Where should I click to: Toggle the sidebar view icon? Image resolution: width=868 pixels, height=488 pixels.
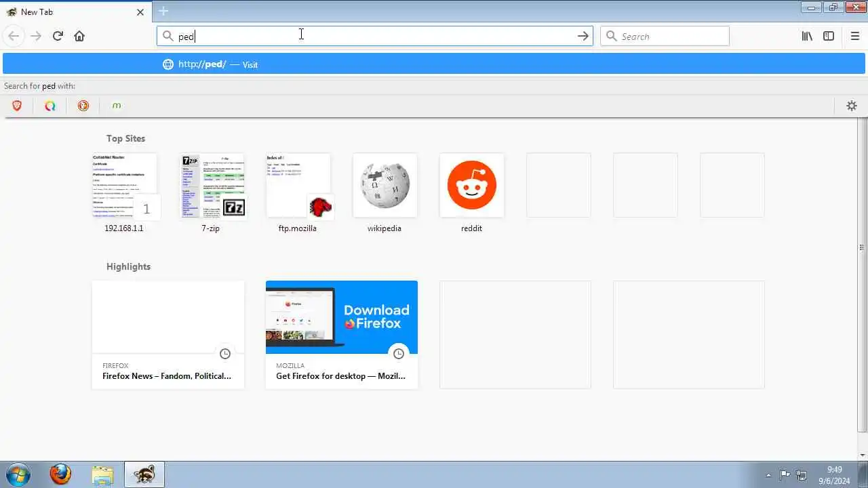tap(829, 36)
